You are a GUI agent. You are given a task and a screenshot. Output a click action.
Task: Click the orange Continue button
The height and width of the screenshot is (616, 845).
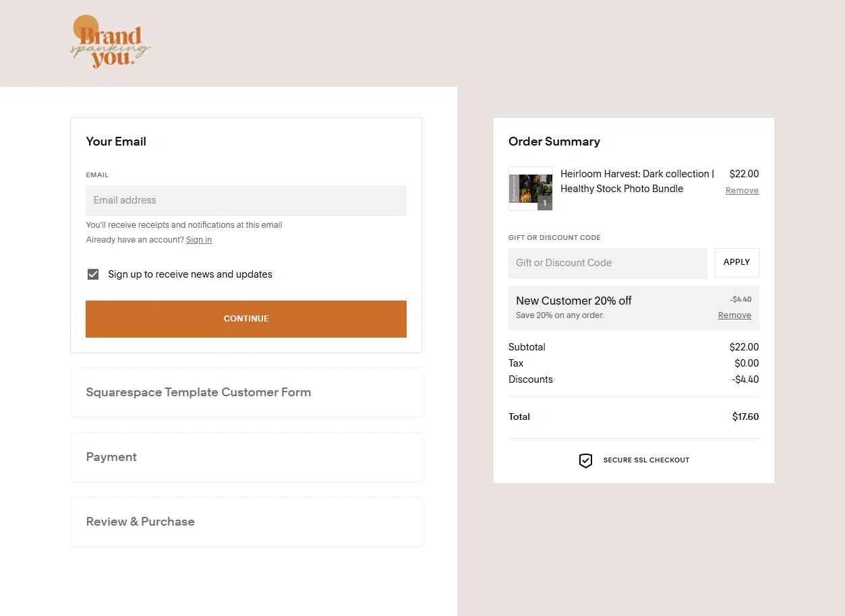pos(246,319)
